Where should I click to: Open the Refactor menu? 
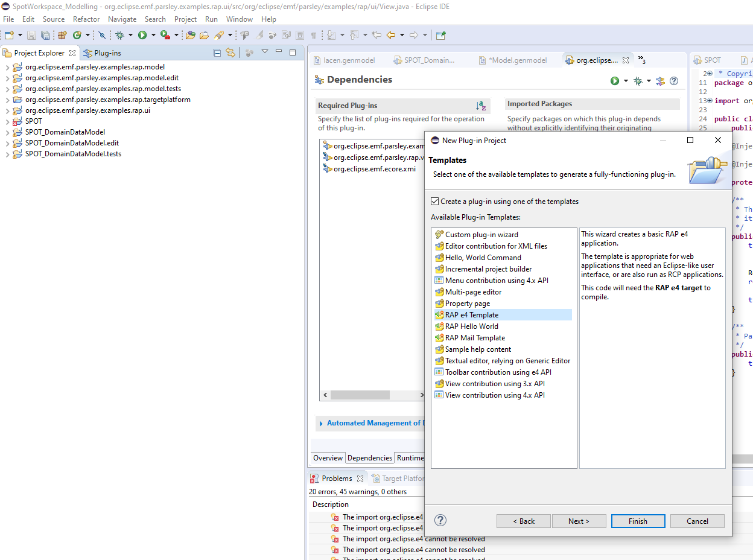coord(86,19)
